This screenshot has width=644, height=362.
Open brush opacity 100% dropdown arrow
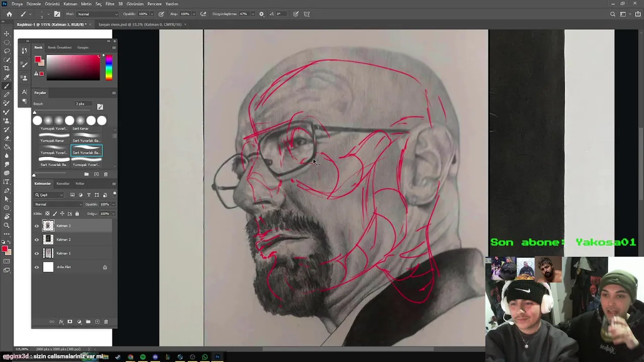coord(152,14)
